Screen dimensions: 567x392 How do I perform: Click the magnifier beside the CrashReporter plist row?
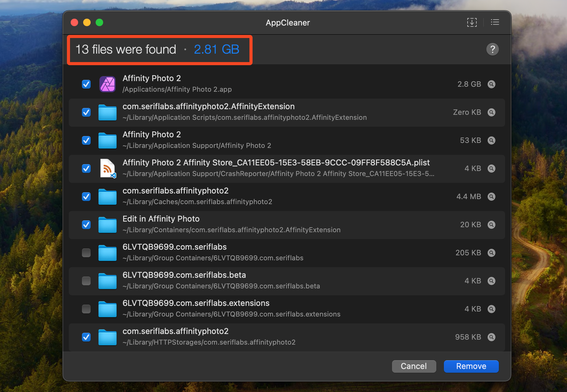[491, 168]
